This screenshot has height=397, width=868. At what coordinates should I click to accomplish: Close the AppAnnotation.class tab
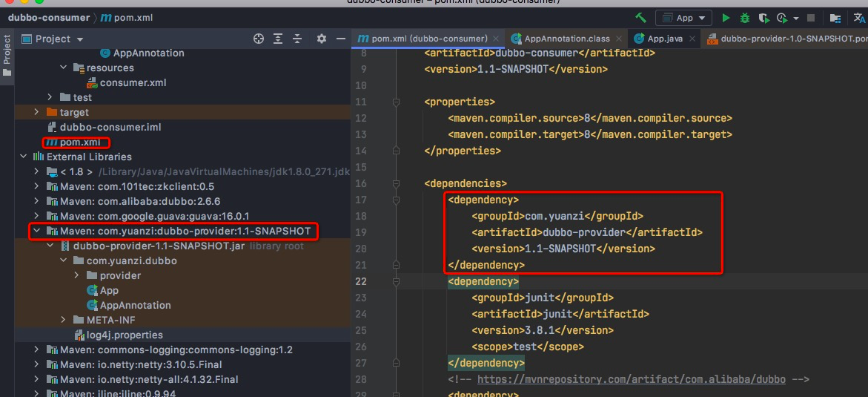pos(617,39)
